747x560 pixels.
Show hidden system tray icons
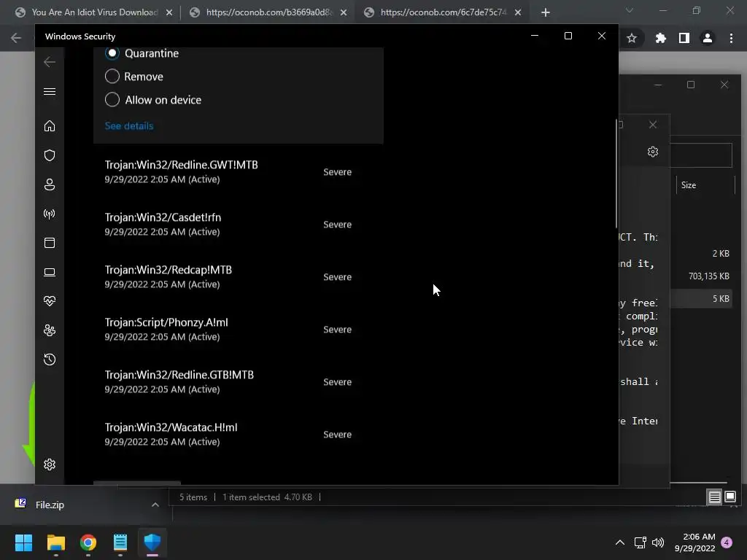point(620,542)
